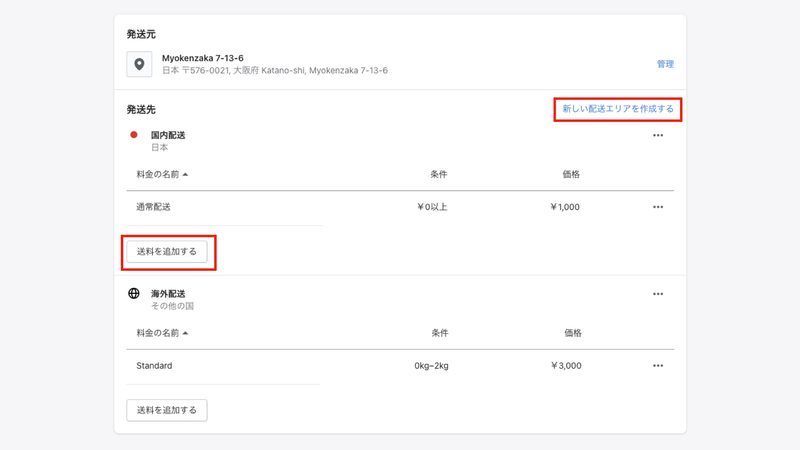Click the 条件 column header in 国内配送
Screen dimensions: 800x450
coord(438,174)
